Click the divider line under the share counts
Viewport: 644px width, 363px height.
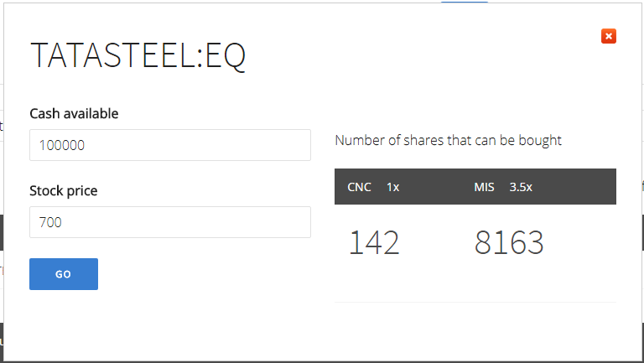pos(475,303)
